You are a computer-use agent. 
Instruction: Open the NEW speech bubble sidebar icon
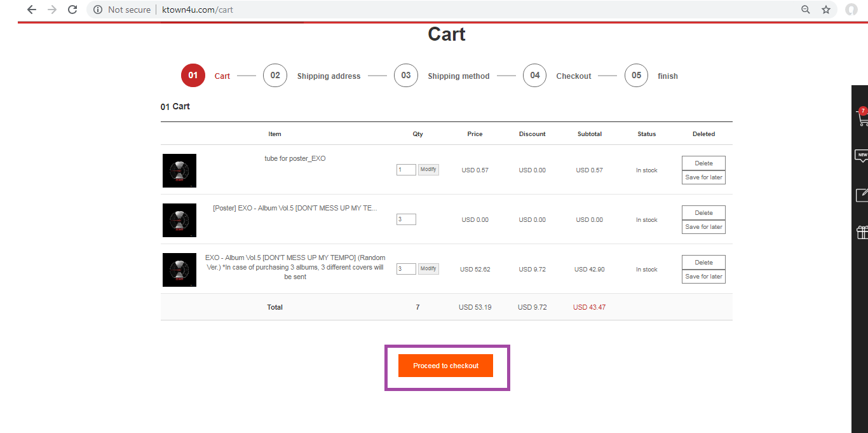click(862, 156)
